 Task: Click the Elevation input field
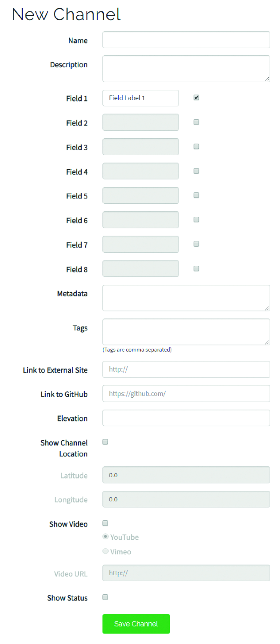pyautogui.click(x=186, y=418)
